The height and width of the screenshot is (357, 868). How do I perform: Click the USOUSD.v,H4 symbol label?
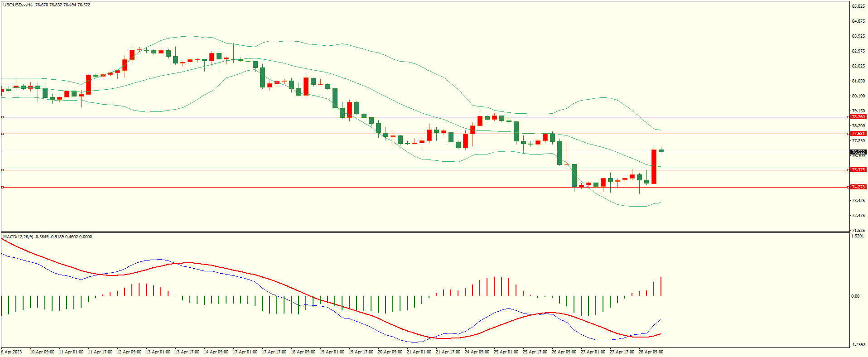click(x=18, y=5)
